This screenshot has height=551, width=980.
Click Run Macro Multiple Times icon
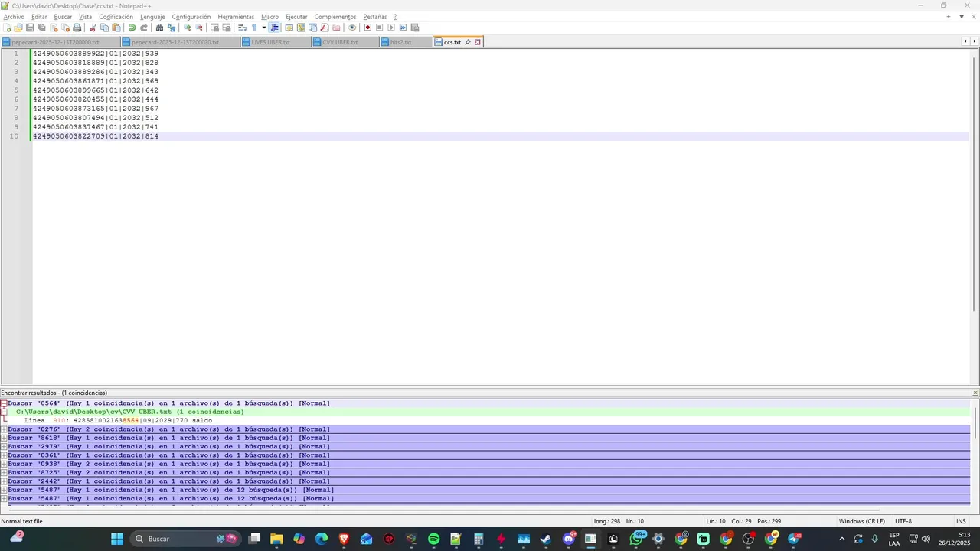(403, 28)
